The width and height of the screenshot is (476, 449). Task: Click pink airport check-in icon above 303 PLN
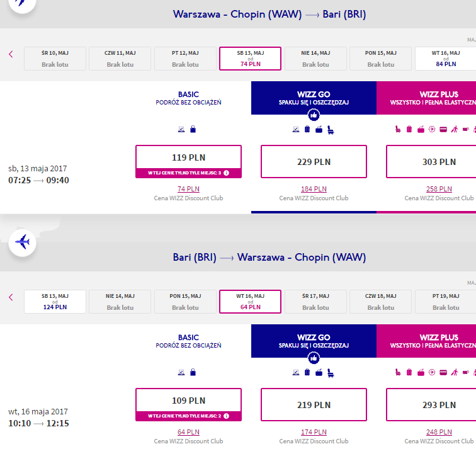(432, 130)
